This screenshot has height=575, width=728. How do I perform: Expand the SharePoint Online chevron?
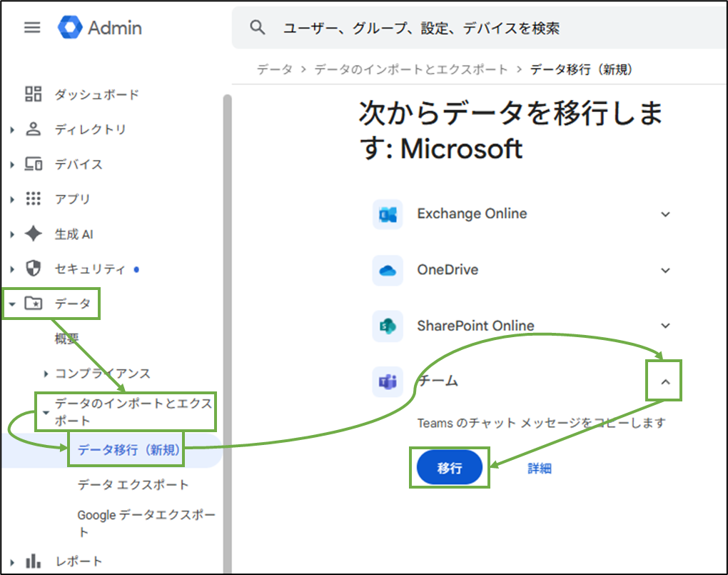[x=665, y=326]
